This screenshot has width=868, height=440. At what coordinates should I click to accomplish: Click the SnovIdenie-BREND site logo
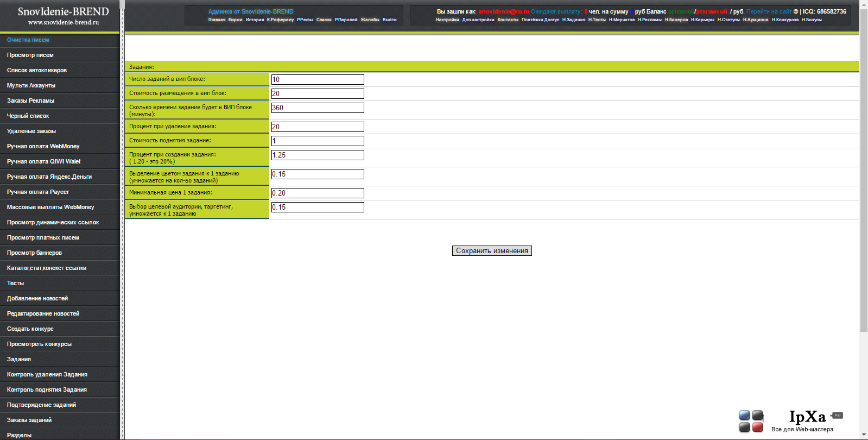coord(63,16)
